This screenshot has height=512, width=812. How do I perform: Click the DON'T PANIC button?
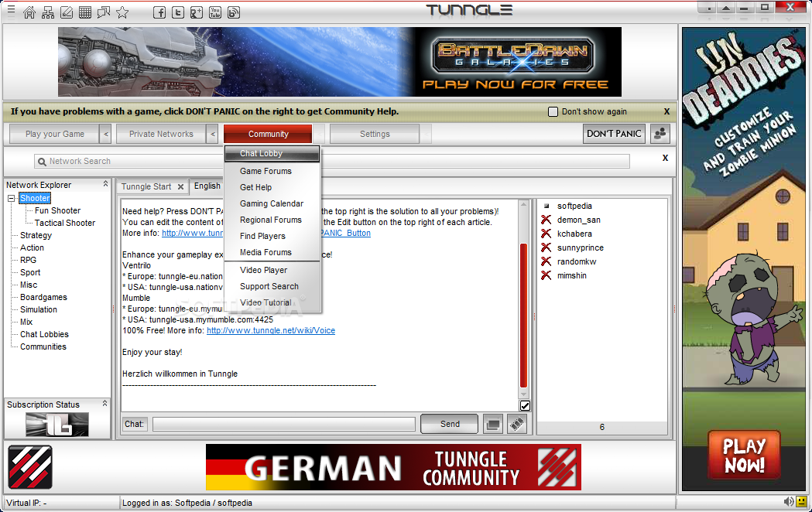(x=614, y=134)
